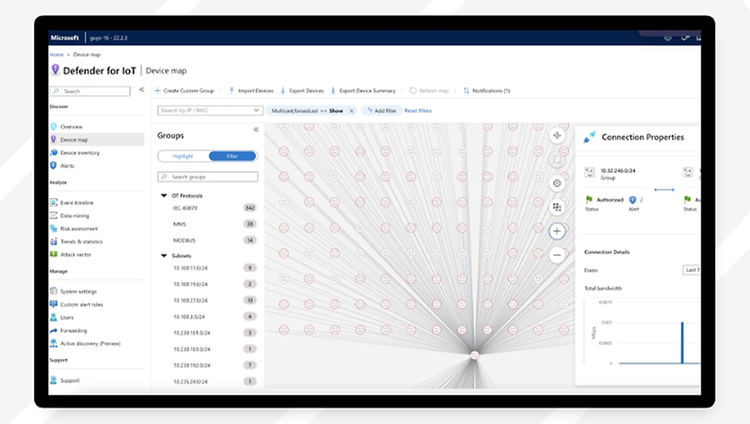Open the Dates dropdown in Connection Details
Screen dimensions: 750x424
point(692,270)
